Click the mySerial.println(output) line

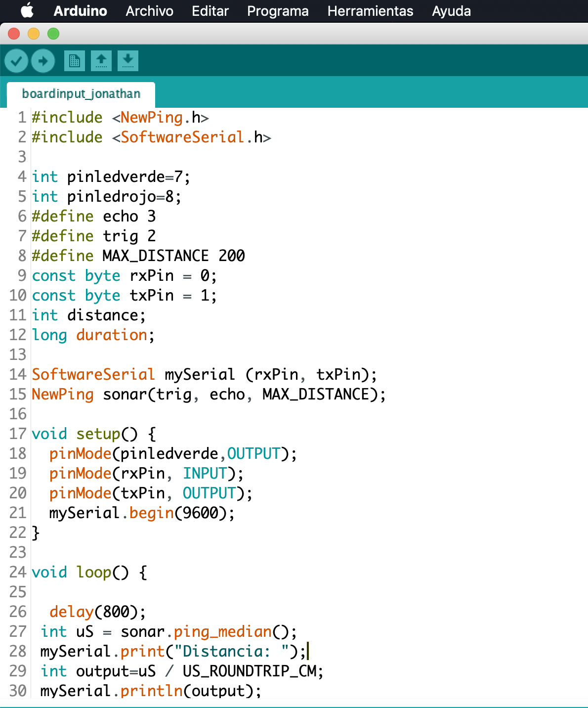151,691
